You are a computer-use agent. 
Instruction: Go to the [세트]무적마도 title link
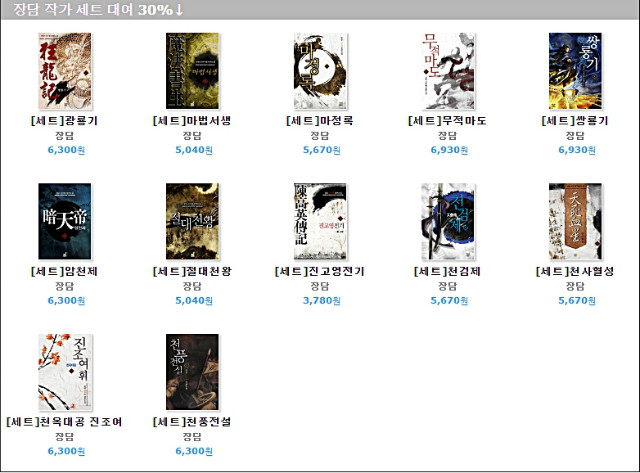click(447, 121)
